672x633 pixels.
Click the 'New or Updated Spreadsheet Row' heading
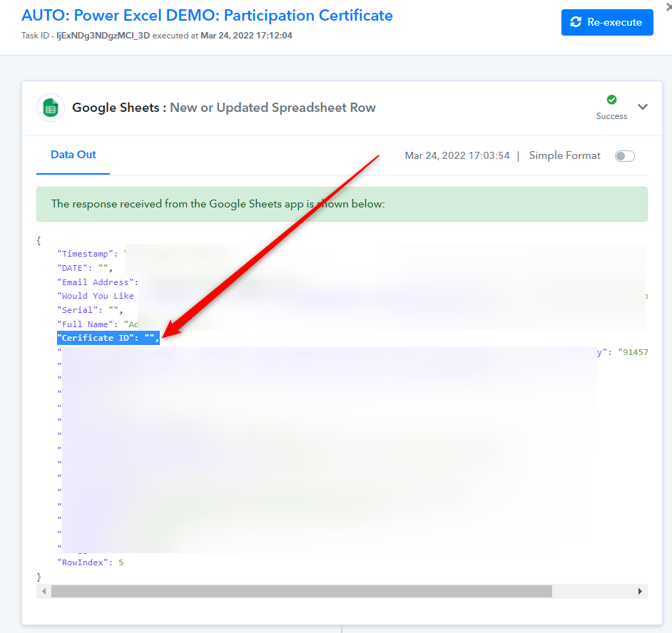[x=273, y=108]
